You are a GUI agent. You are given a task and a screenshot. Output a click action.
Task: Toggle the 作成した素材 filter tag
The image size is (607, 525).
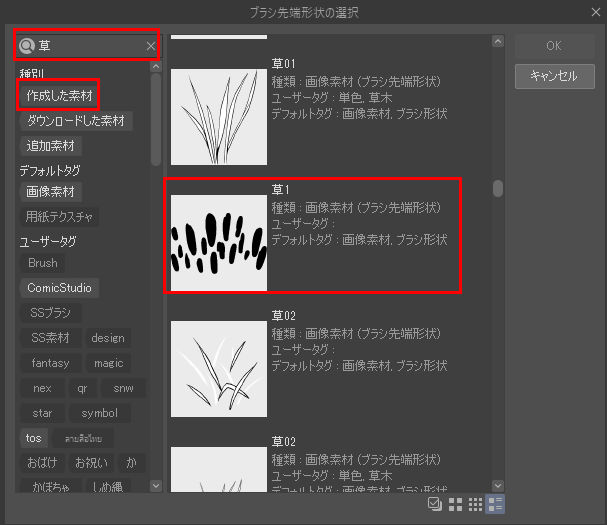click(59, 95)
